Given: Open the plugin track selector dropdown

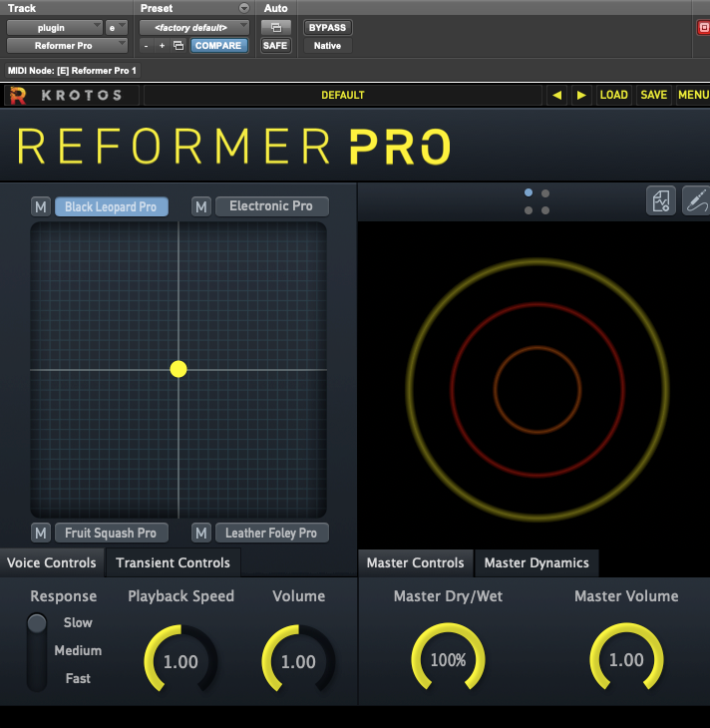Looking at the screenshot, I should (x=54, y=28).
